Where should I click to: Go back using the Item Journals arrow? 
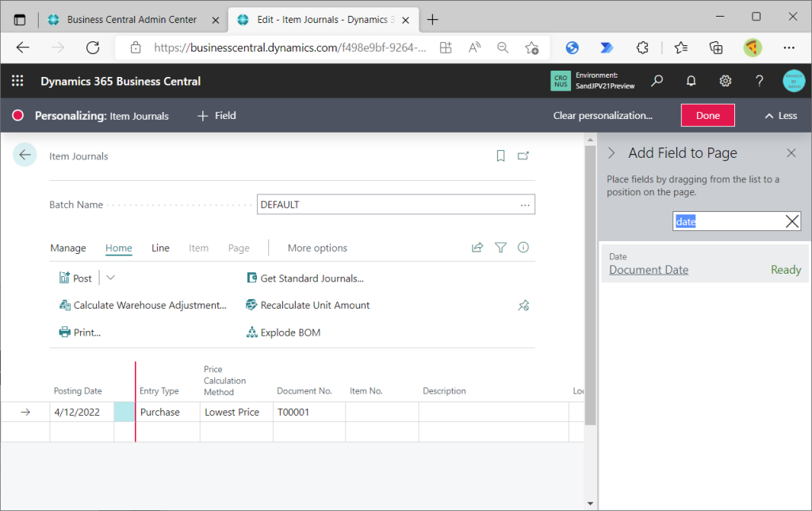click(25, 155)
